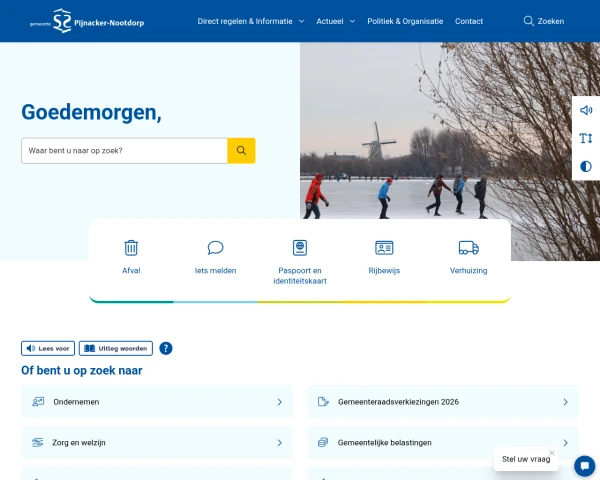600x480 pixels.
Task: Open Gemeenteraadsverkiezingen 2026
Action: pyautogui.click(x=443, y=402)
